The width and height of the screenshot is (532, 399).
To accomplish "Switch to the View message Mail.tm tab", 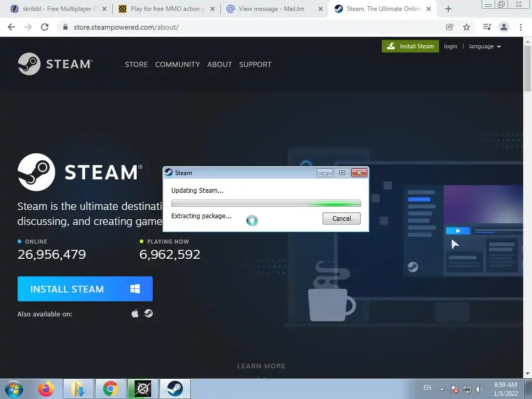I will [x=274, y=9].
